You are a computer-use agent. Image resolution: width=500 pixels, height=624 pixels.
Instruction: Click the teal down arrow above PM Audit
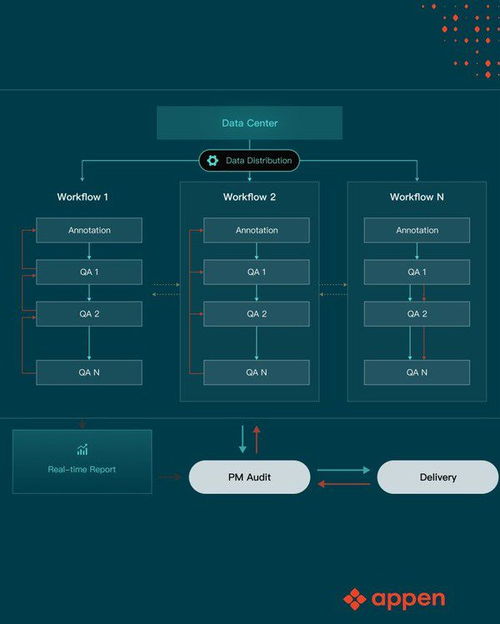(x=242, y=439)
